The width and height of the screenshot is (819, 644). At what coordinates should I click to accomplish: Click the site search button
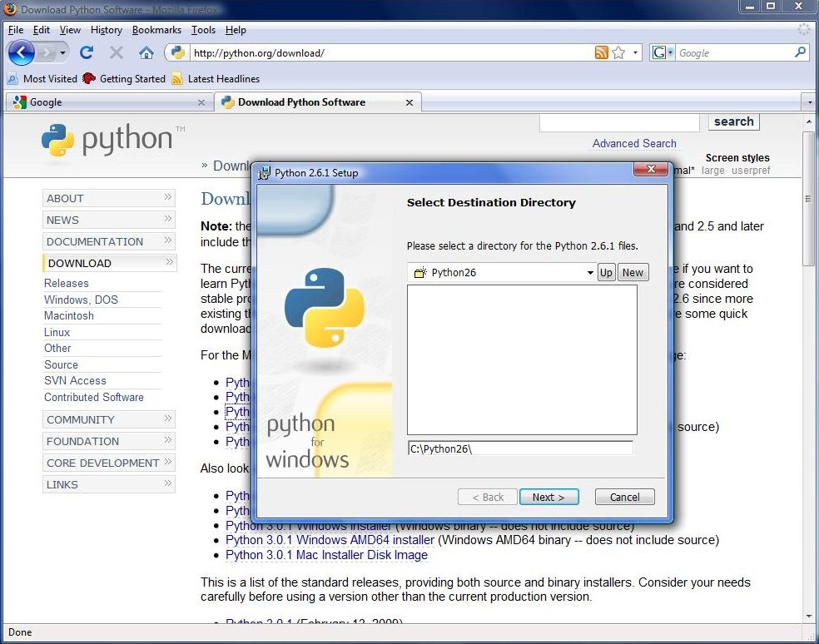pos(734,121)
